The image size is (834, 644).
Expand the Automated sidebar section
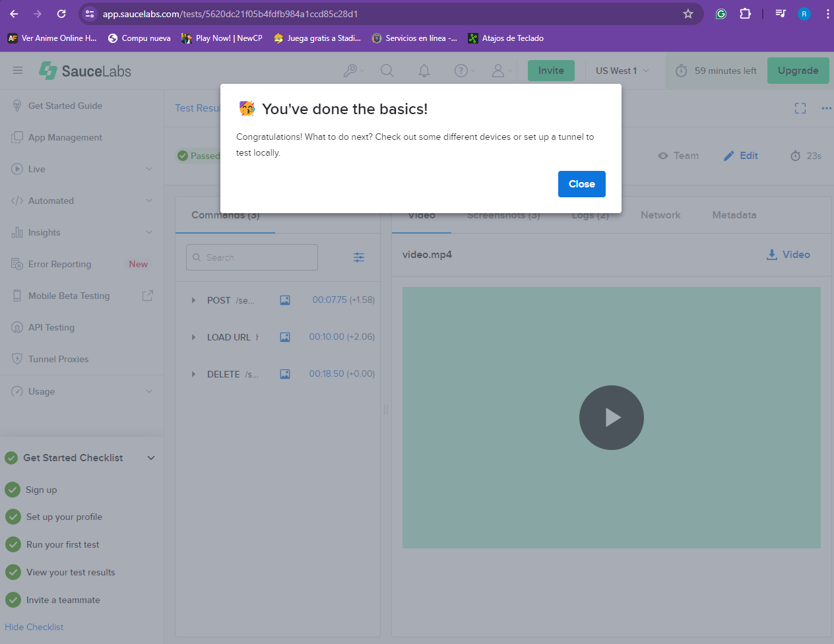point(82,201)
